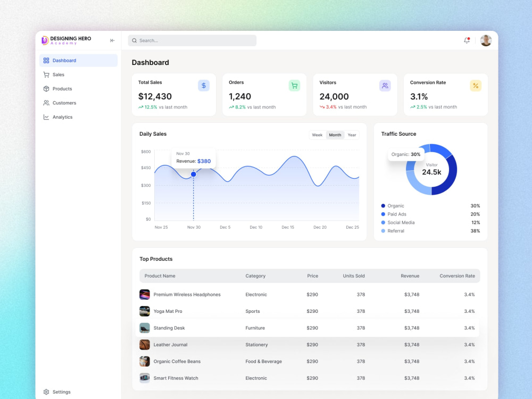
Task: Click the Standing Desk product image
Action: [145, 328]
